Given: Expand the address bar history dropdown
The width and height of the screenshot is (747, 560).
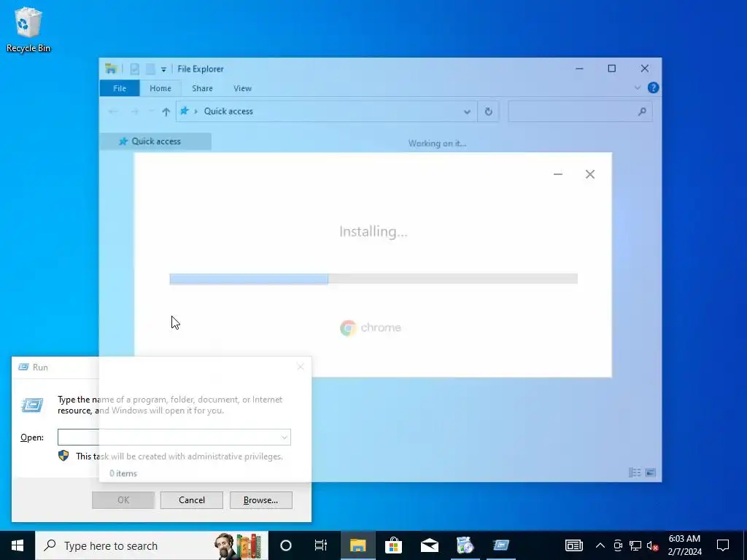Looking at the screenshot, I should click(467, 112).
